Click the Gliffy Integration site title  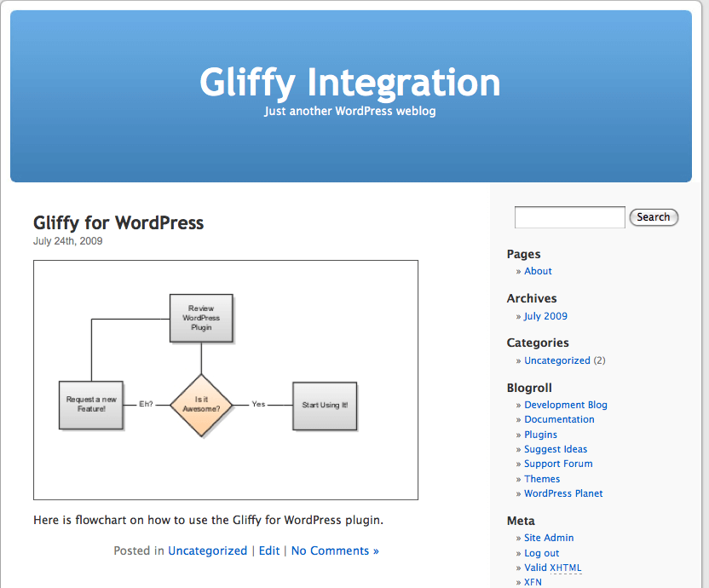[350, 83]
